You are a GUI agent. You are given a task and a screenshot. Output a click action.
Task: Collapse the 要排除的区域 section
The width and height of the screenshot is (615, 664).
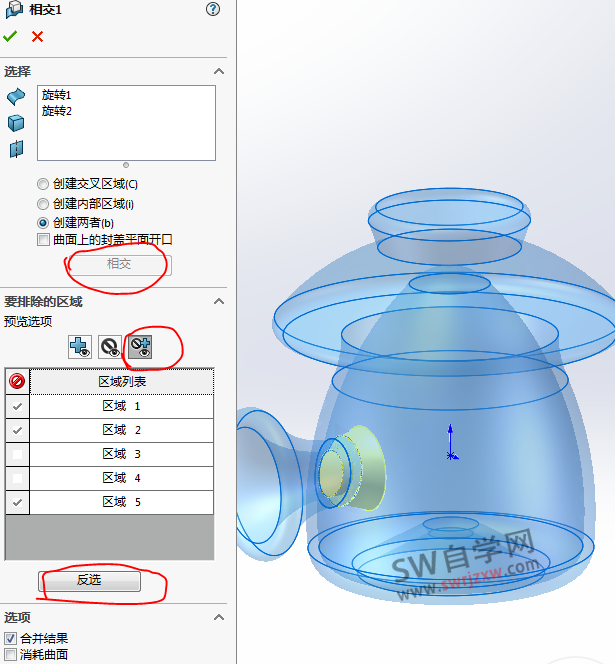[219, 301]
